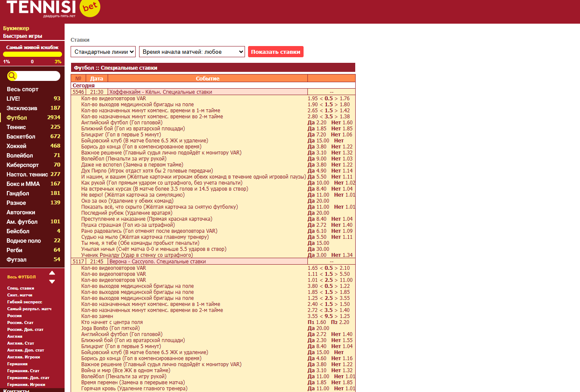Click the cashback progress bar
Viewport: 580px width, 392px height.
[x=32, y=55]
